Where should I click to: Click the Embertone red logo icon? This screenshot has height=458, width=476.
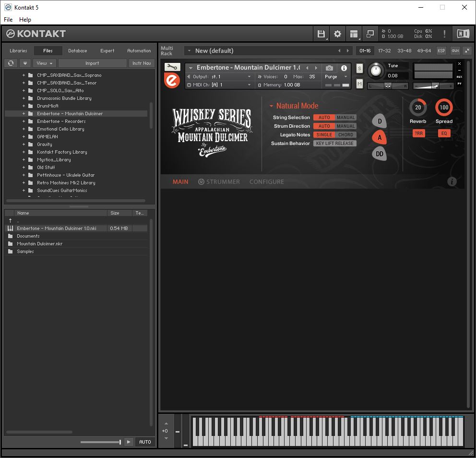pos(172,81)
